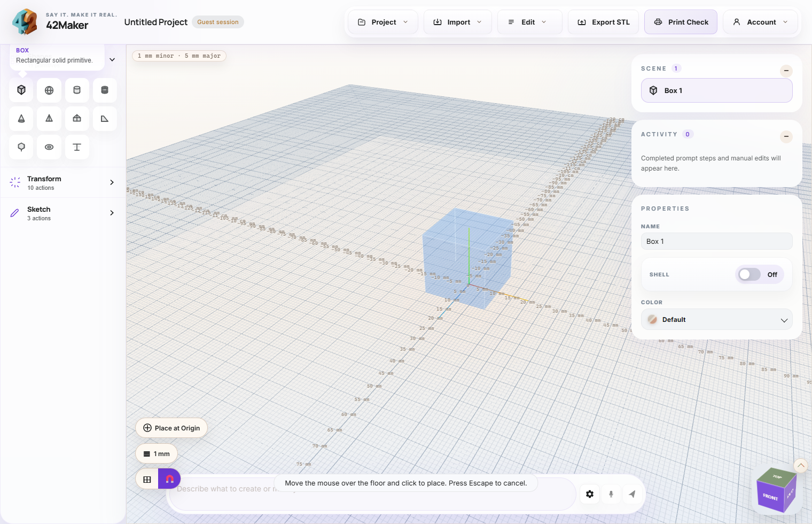
Task: Collapse the Activity panel minus button
Action: pyautogui.click(x=786, y=136)
